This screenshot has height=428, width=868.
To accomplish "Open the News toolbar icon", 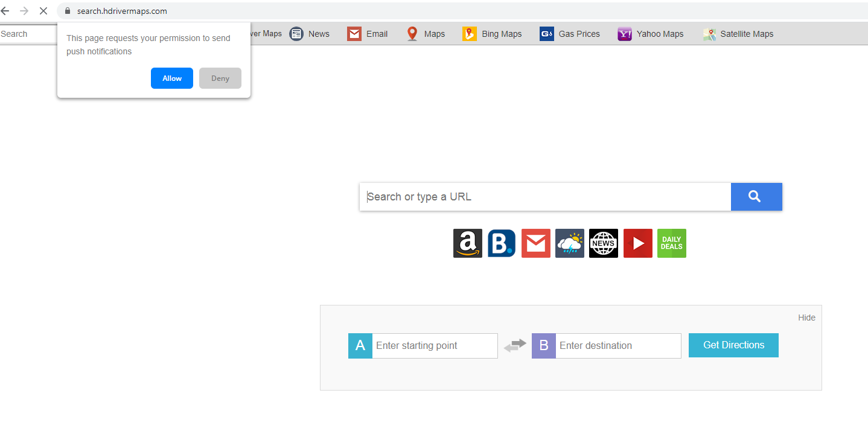I will click(x=296, y=34).
